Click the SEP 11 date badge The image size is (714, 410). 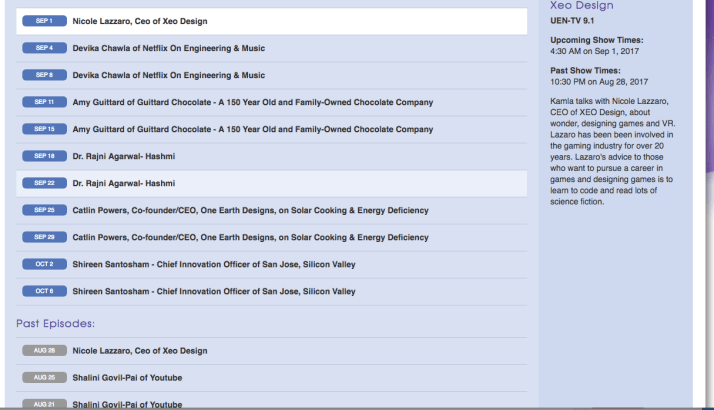[x=44, y=102]
